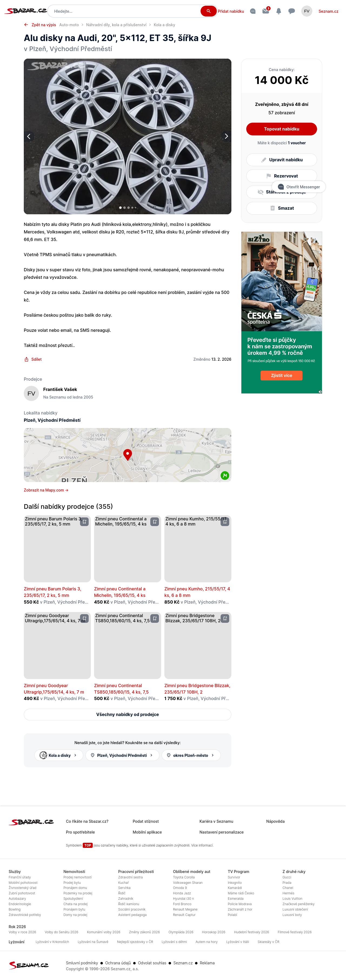The height and width of the screenshot is (980, 346).
Task: Bookmark the Bridgestone Blizzak offer
Action: point(225,618)
